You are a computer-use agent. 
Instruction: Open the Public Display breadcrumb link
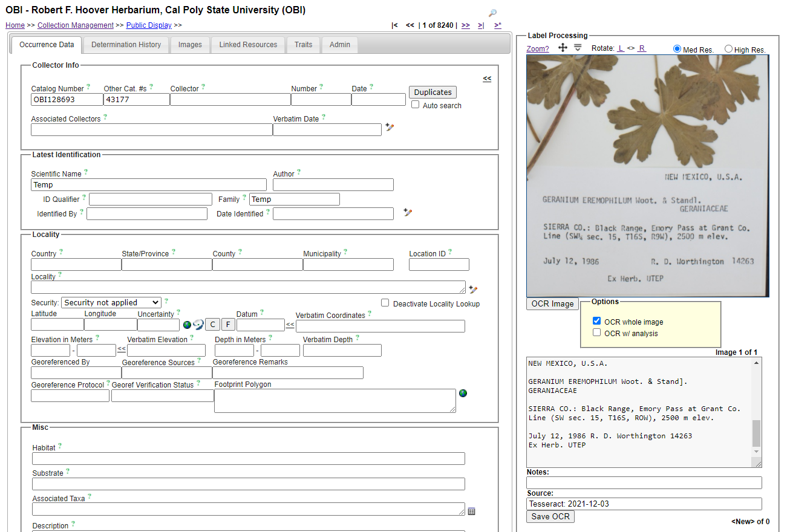click(x=149, y=25)
